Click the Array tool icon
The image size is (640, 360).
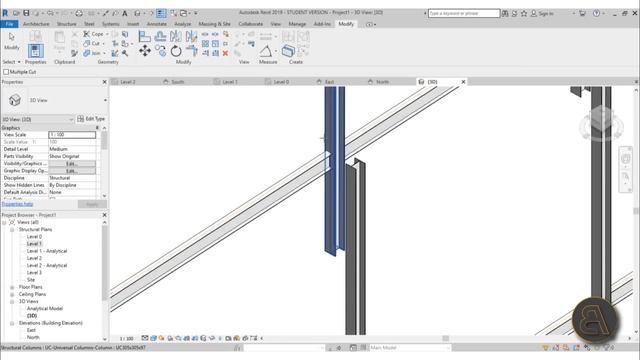(x=205, y=44)
